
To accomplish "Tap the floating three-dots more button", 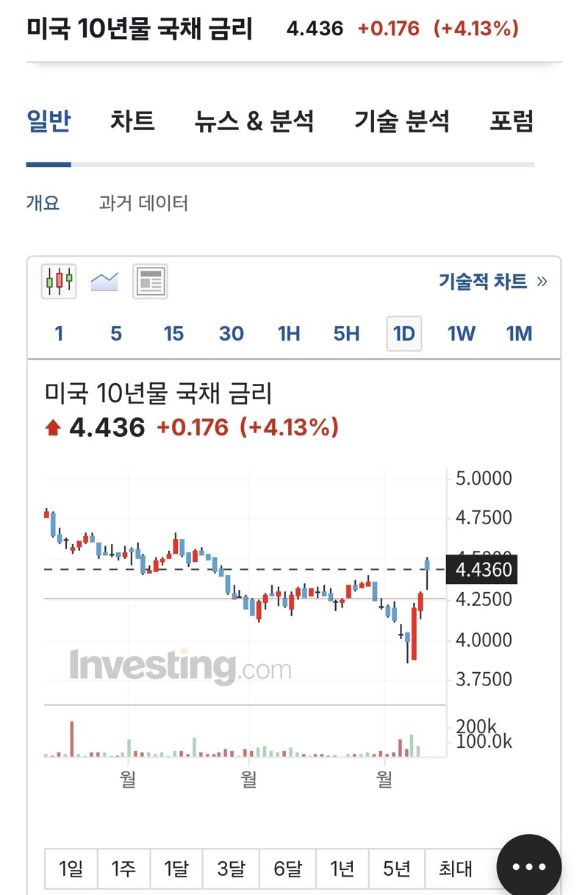I will pos(528,866).
